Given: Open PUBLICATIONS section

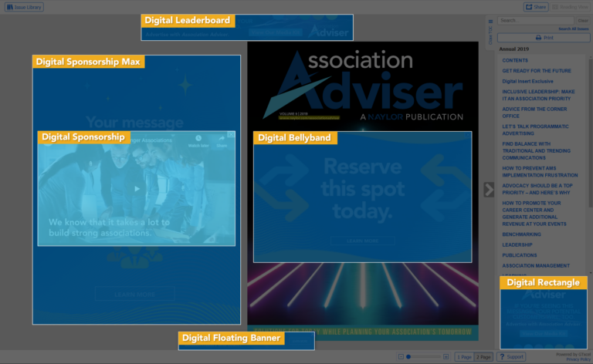Looking at the screenshot, I should click(519, 255).
